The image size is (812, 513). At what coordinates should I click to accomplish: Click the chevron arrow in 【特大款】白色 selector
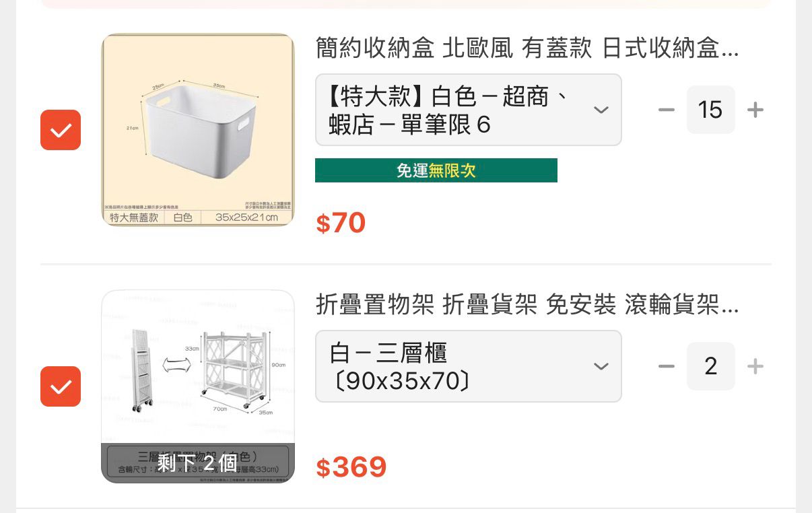coord(601,110)
